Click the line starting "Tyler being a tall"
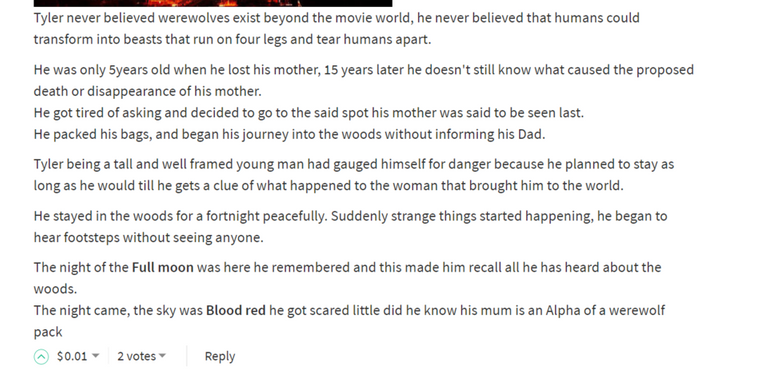768x370 pixels. point(354,164)
